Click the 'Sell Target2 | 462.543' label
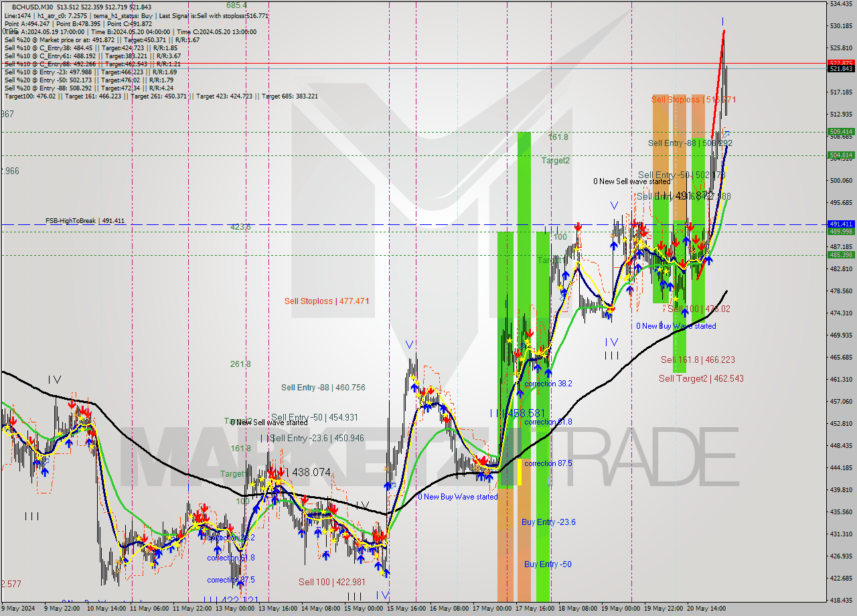The width and height of the screenshot is (857, 616). [701, 378]
